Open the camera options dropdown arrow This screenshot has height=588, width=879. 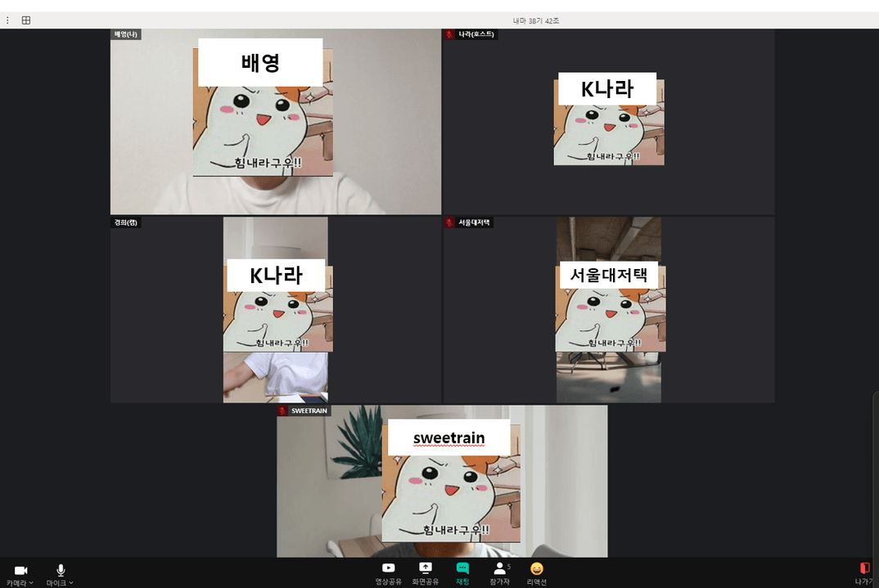pos(31,583)
